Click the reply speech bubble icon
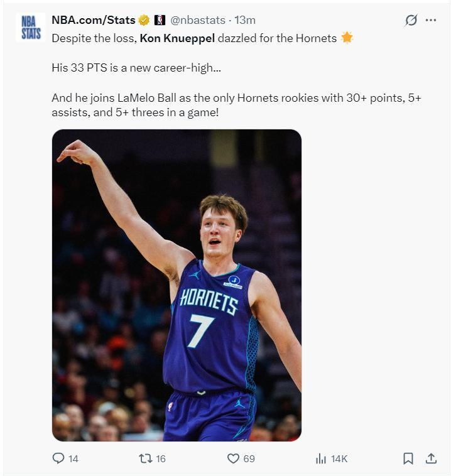 click(x=58, y=458)
